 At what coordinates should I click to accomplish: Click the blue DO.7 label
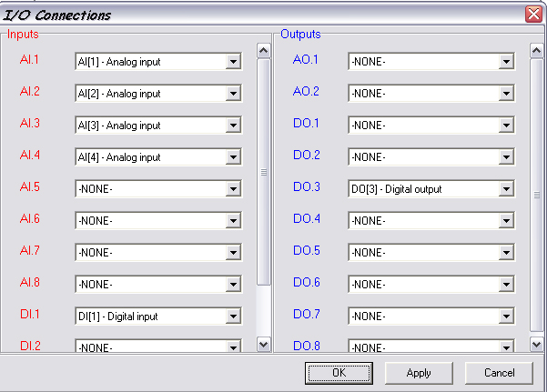click(307, 314)
